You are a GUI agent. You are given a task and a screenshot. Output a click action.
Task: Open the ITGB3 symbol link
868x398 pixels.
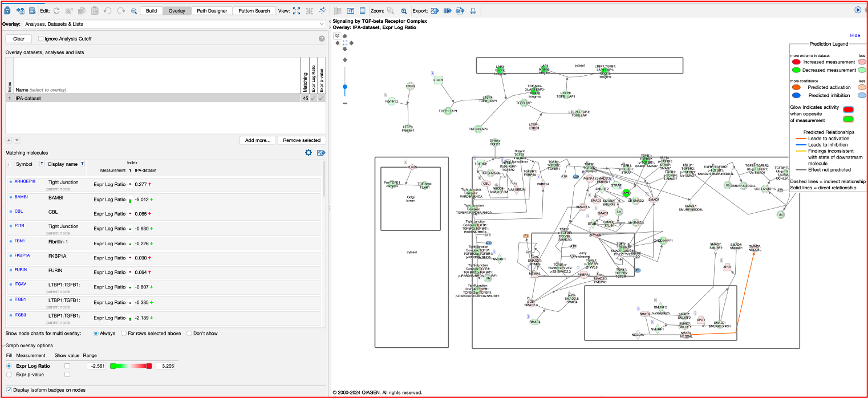[21, 314]
